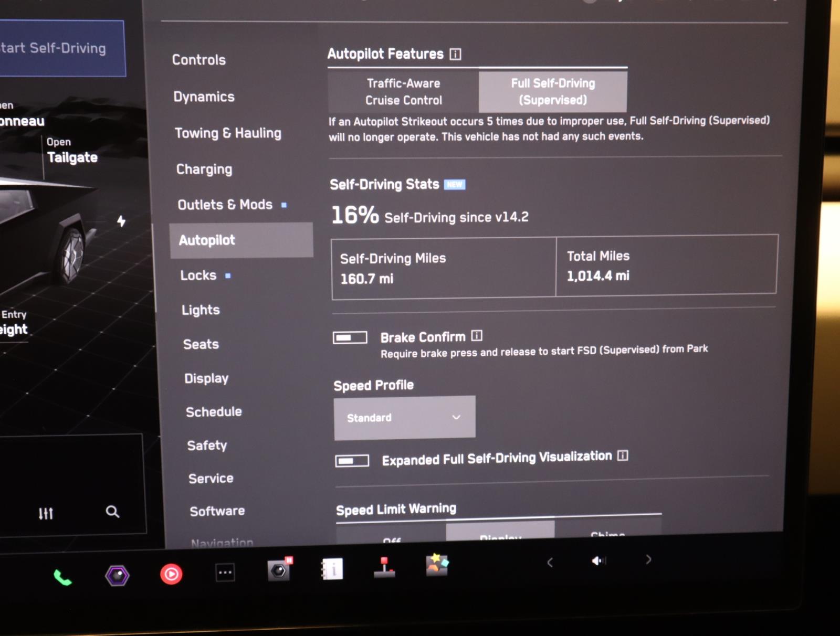The height and width of the screenshot is (636, 840).
Task: Open the dashcam recording icon
Action: pos(279,570)
